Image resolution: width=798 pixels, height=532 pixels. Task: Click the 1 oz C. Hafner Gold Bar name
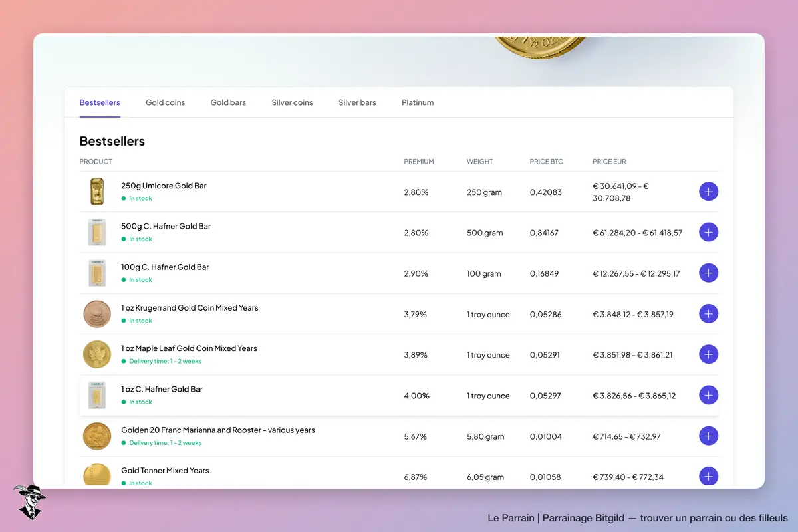tap(162, 389)
